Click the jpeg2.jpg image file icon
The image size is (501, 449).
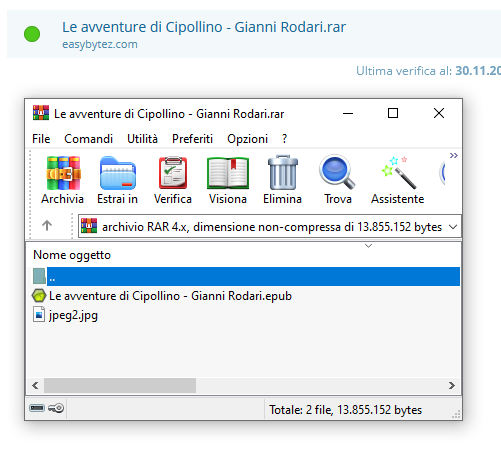point(39,315)
